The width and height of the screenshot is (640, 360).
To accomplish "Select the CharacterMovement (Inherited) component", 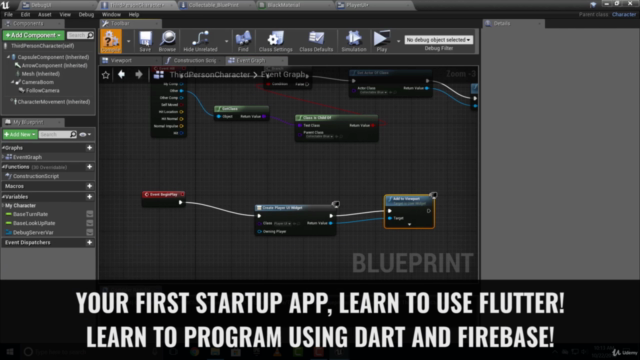I will click(x=53, y=102).
